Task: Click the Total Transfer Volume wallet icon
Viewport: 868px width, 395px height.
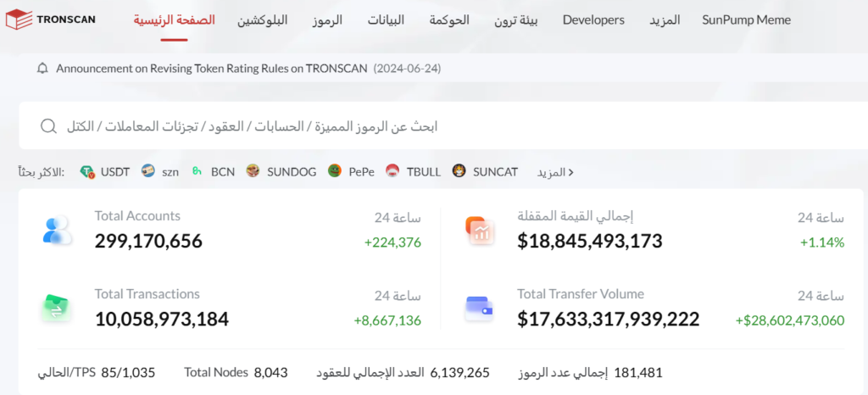Action: 480,309
